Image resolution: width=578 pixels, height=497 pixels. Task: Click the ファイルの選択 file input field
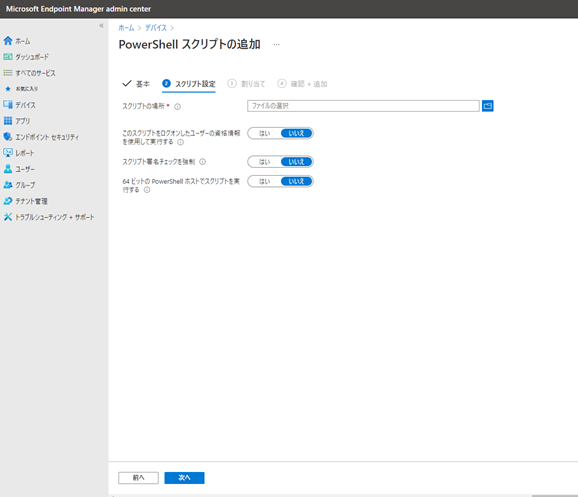pyautogui.click(x=363, y=106)
